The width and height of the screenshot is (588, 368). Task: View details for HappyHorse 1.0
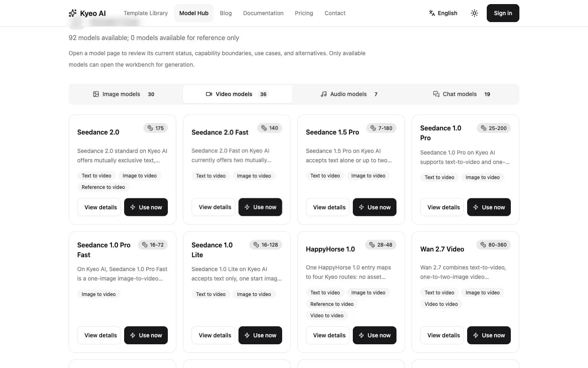coord(327,335)
